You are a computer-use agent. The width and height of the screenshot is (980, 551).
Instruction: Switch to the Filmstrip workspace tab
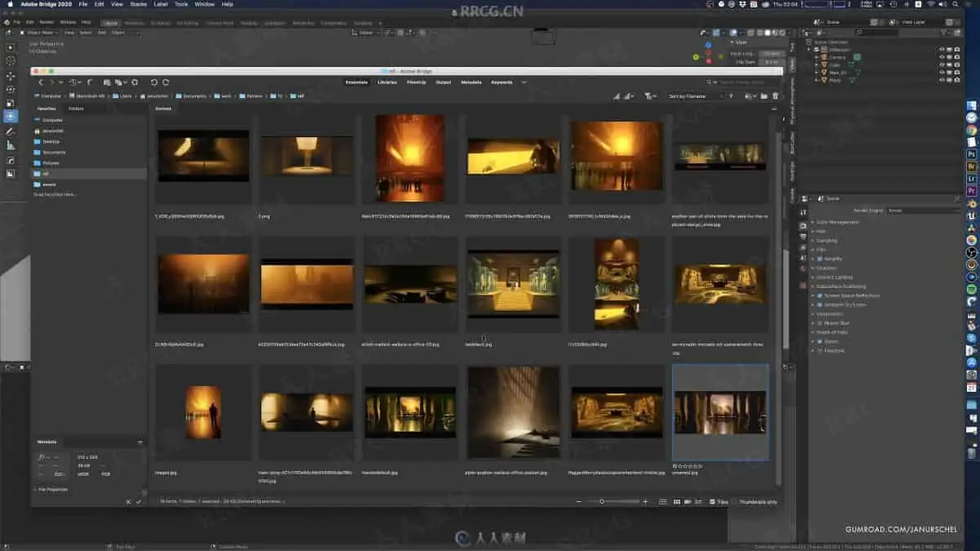416,82
